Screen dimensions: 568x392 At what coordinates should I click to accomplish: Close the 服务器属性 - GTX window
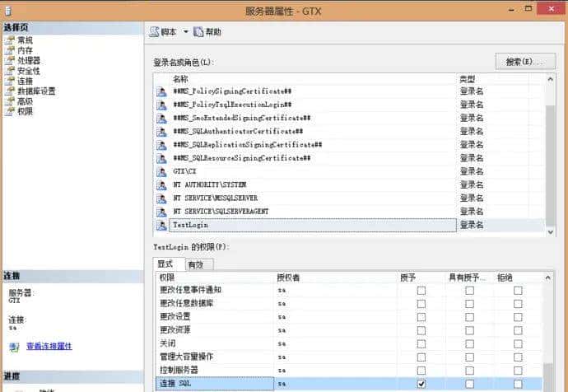click(x=551, y=9)
